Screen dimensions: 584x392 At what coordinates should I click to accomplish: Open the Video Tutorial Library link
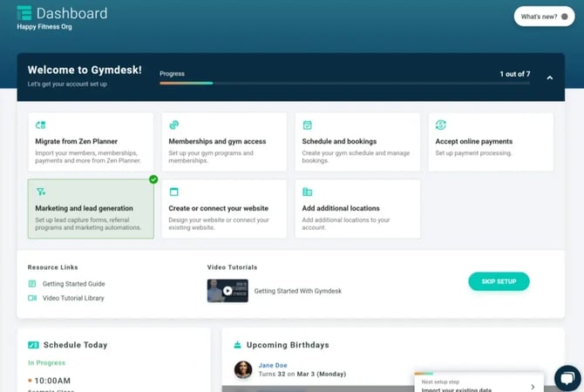pyautogui.click(x=73, y=298)
